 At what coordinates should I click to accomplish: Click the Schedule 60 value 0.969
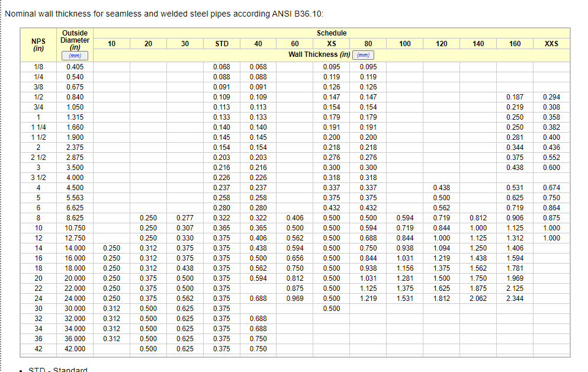[295, 299]
